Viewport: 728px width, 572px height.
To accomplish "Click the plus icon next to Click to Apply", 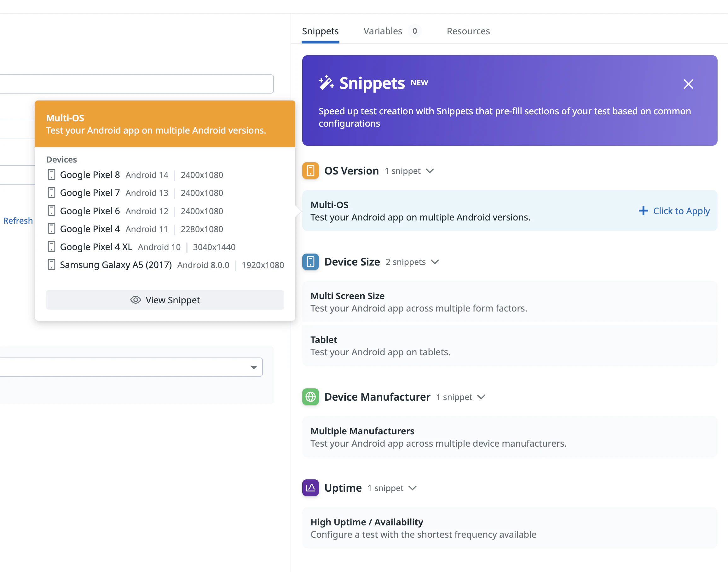I will (x=643, y=211).
